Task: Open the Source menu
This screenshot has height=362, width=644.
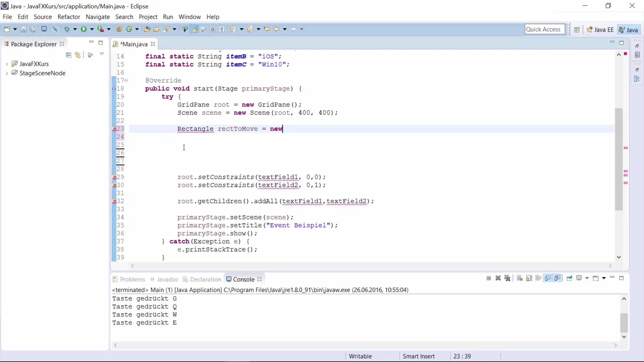Action: [x=43, y=17]
